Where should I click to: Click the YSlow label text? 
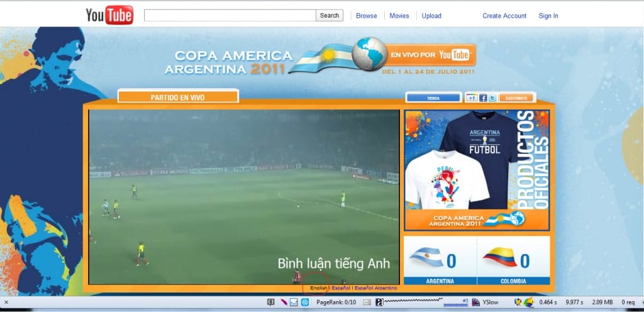click(x=491, y=302)
